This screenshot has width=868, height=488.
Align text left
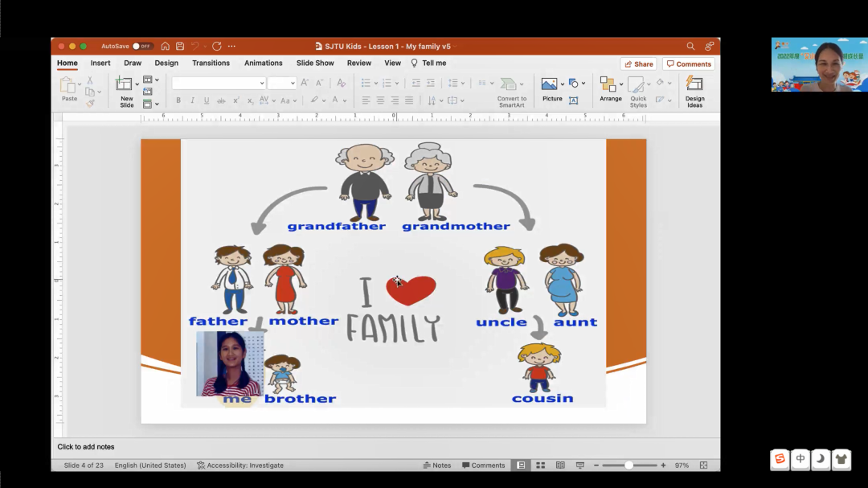click(x=366, y=100)
